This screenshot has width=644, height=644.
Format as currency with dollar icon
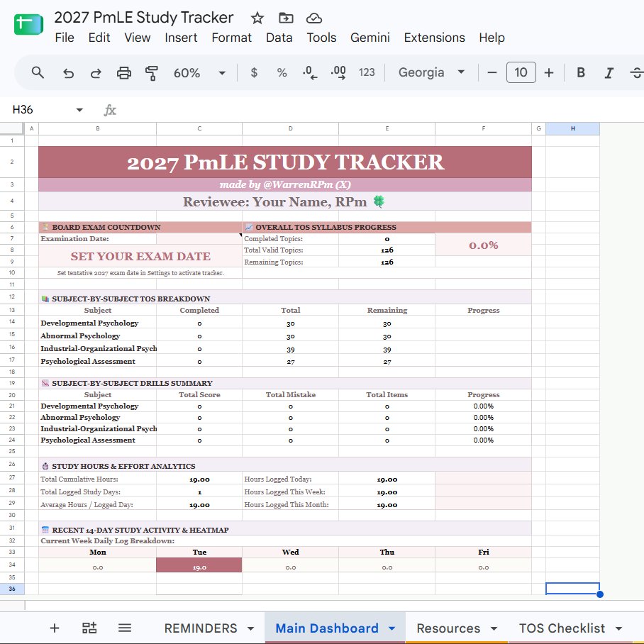[x=254, y=72]
